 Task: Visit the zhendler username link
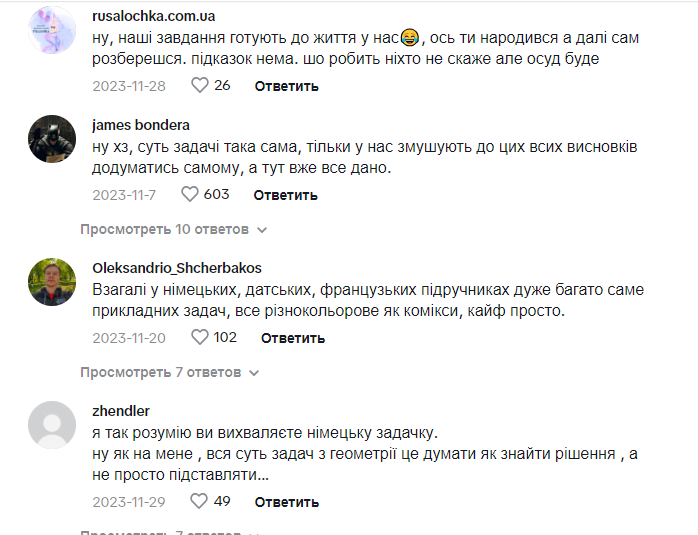(x=120, y=411)
